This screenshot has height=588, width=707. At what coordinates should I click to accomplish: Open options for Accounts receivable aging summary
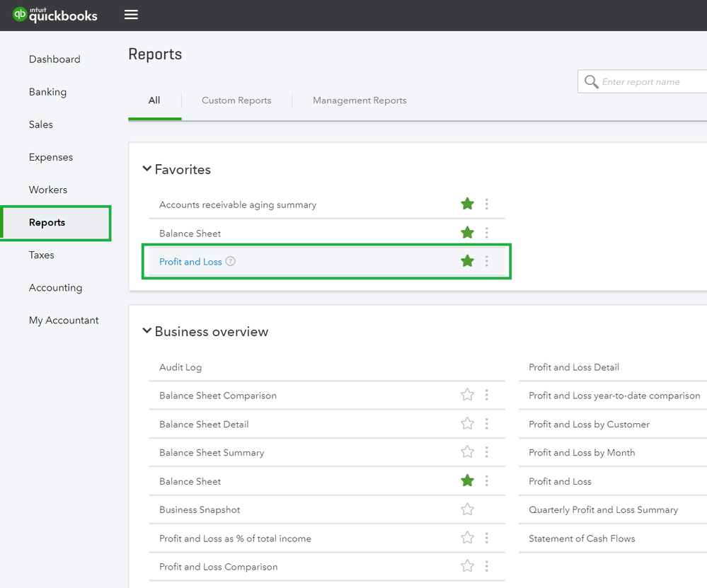[x=487, y=204]
